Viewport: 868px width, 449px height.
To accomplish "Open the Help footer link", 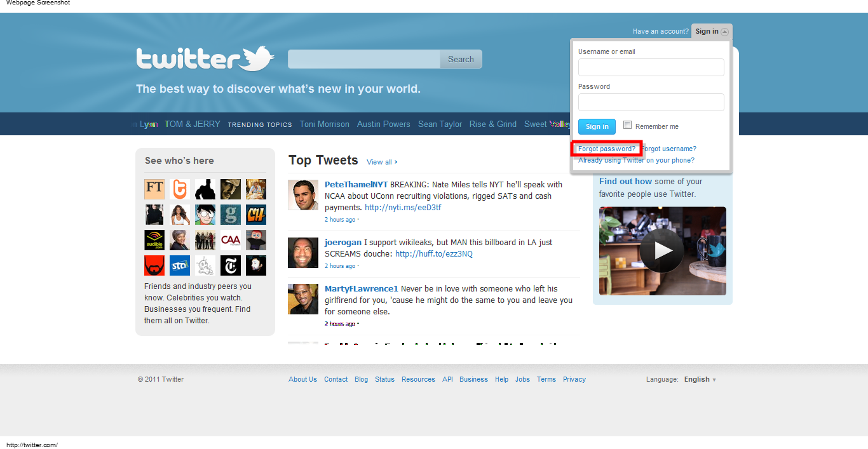I will (501, 379).
